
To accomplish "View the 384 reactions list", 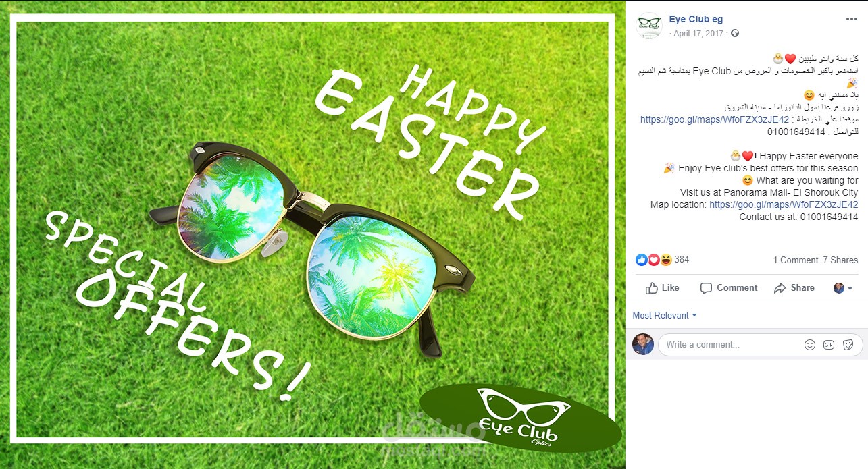I will (682, 260).
